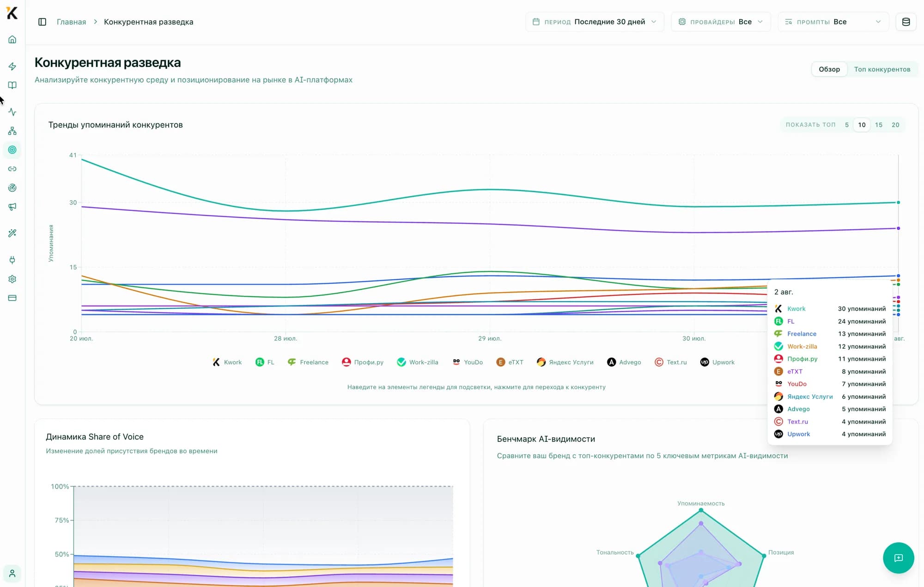This screenshot has width=924, height=587.
Task: Show top 15 competitors
Action: click(x=878, y=125)
